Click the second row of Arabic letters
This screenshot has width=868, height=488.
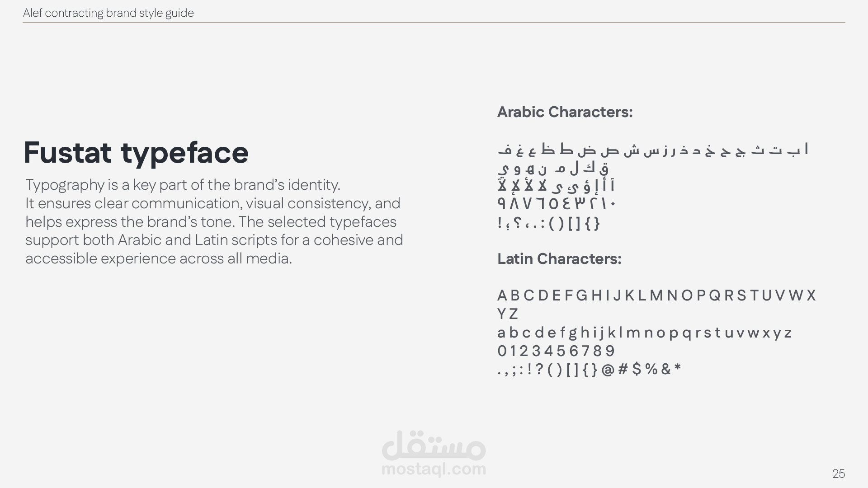pyautogui.click(x=553, y=169)
